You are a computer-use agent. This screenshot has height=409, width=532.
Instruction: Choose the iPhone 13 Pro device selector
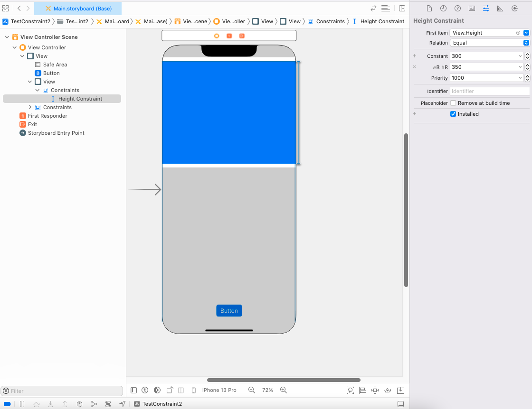click(219, 390)
